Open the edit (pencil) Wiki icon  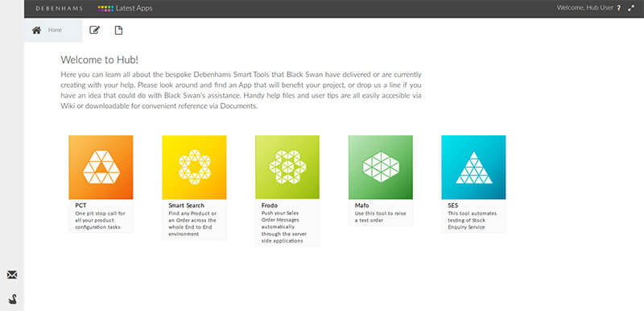click(x=94, y=30)
